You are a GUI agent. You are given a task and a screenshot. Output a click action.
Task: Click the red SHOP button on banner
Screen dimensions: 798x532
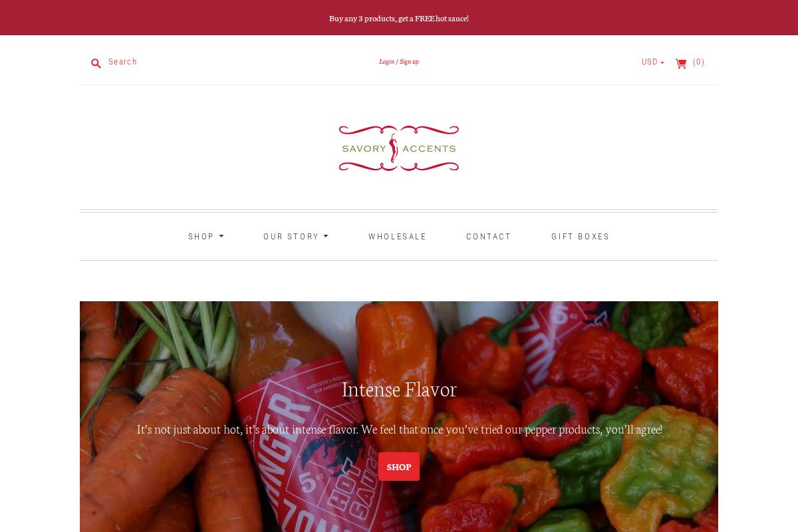coord(399,466)
